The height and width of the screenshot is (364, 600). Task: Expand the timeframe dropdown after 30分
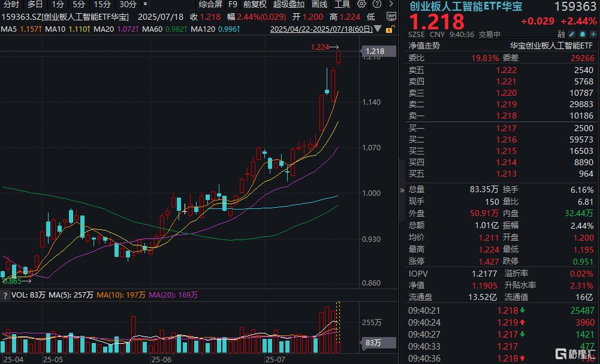[x=146, y=4]
